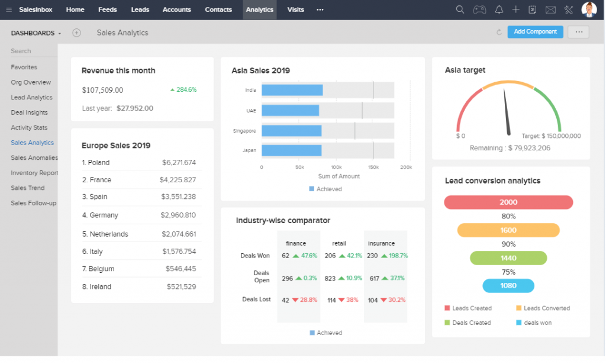
Task: Click the gamepad icon in top bar
Action: [479, 9]
